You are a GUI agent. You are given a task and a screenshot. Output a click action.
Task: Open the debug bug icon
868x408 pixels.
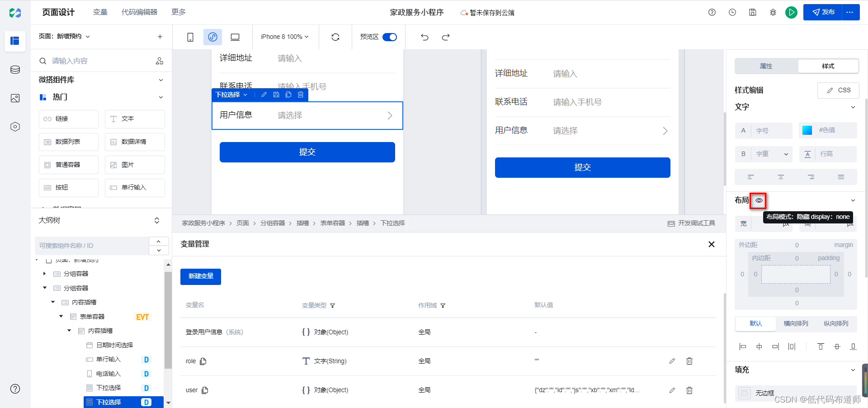773,12
